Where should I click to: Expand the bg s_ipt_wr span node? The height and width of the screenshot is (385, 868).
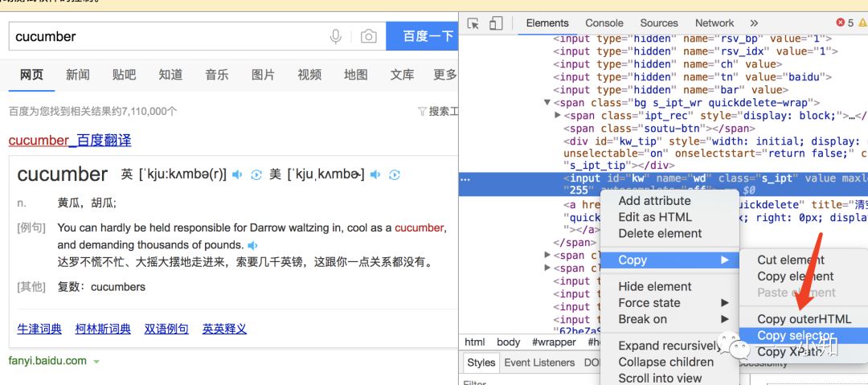[x=547, y=103]
